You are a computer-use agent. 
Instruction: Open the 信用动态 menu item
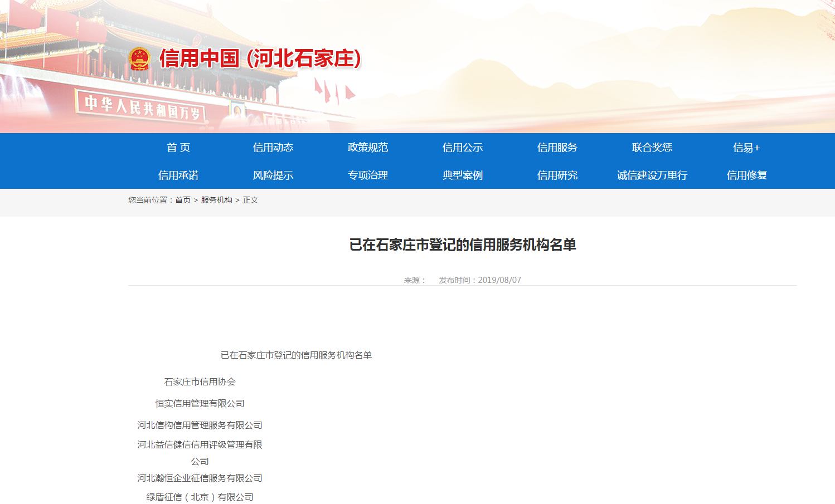273,147
